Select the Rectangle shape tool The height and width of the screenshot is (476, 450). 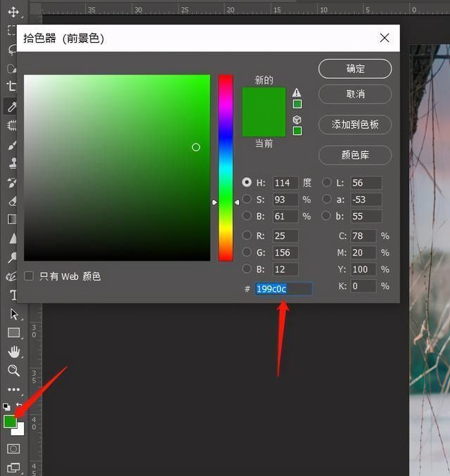coord(13,333)
